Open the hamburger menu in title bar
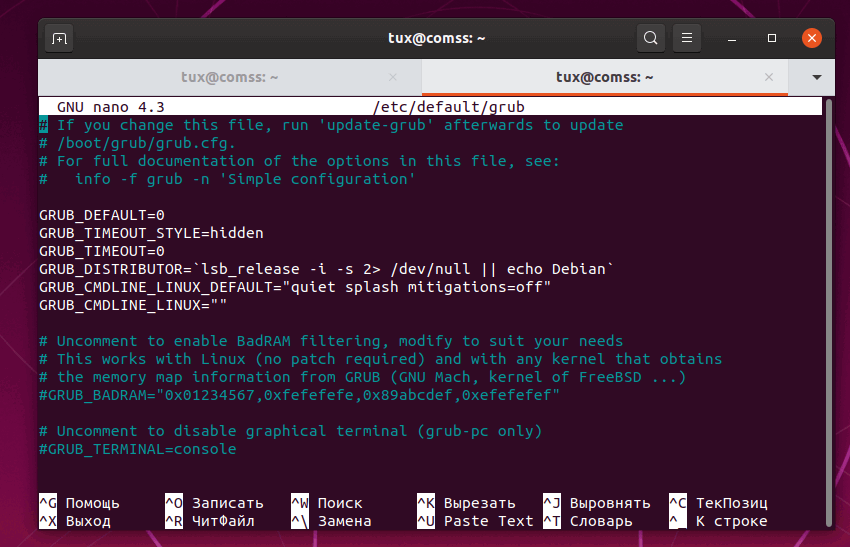The height and width of the screenshot is (547, 850). click(x=687, y=39)
